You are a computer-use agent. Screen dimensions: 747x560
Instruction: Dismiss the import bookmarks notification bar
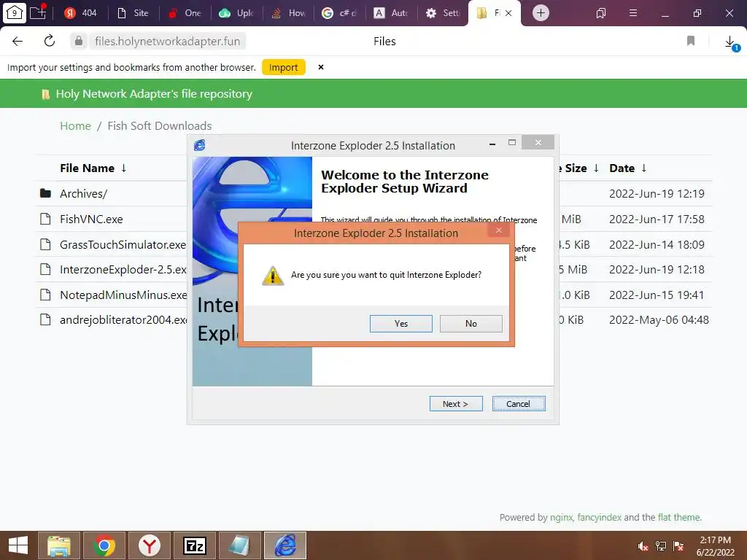[321, 67]
